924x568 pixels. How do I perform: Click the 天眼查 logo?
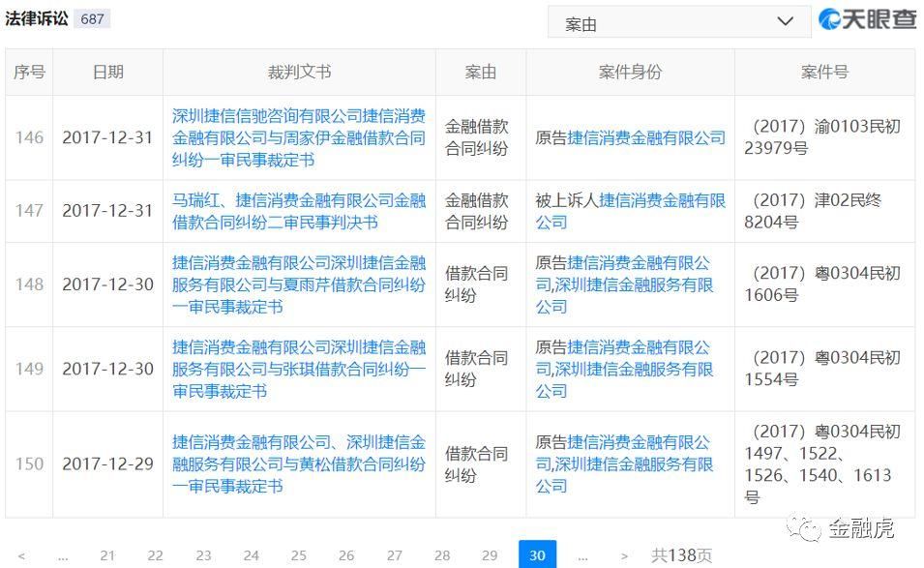pos(868,18)
